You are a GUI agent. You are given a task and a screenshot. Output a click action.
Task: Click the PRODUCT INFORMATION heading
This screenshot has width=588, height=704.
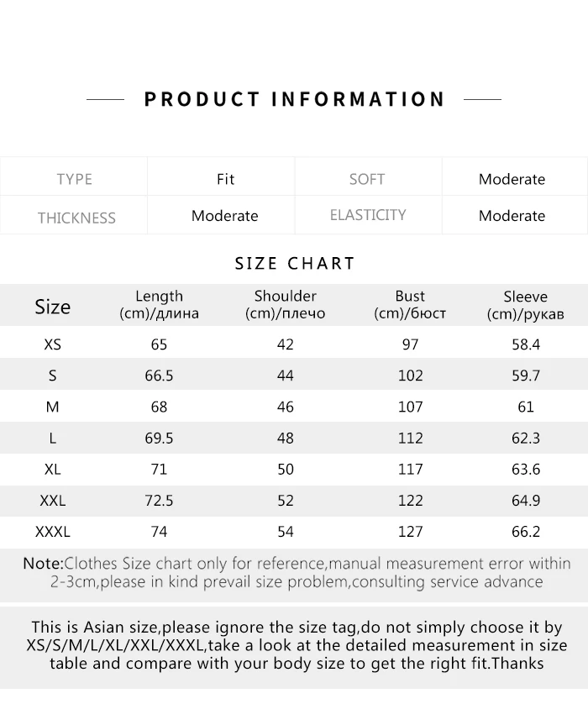[x=294, y=99]
